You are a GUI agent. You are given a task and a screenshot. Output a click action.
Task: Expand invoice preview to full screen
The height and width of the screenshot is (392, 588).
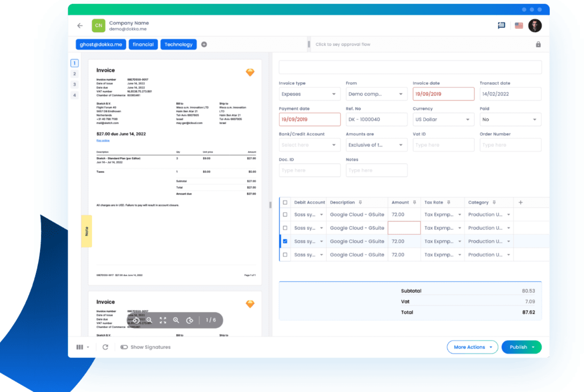click(x=162, y=320)
